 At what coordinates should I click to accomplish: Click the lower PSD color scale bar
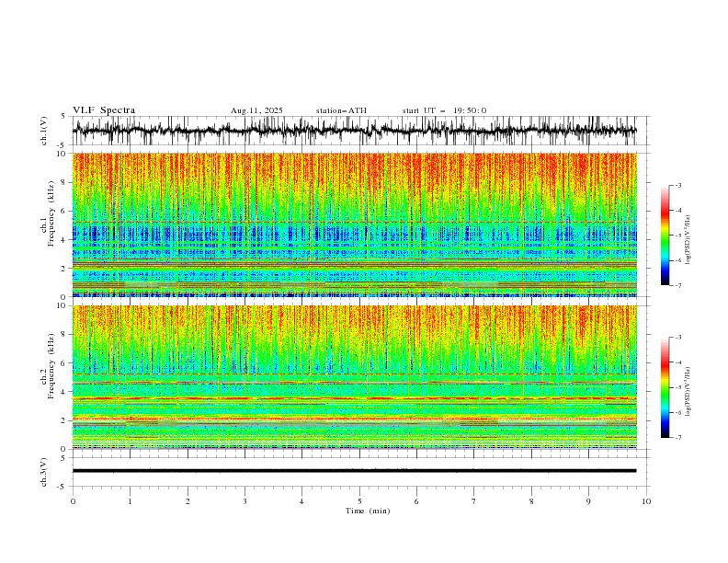point(665,387)
